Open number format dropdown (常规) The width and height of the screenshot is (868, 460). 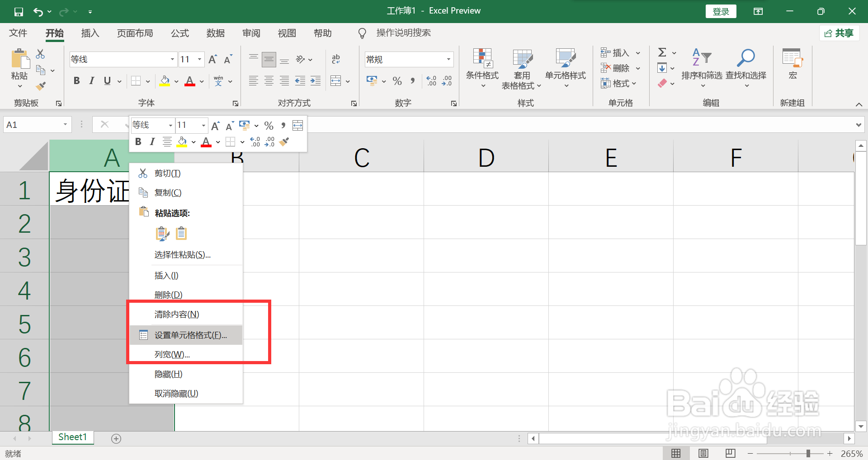pyautogui.click(x=448, y=59)
